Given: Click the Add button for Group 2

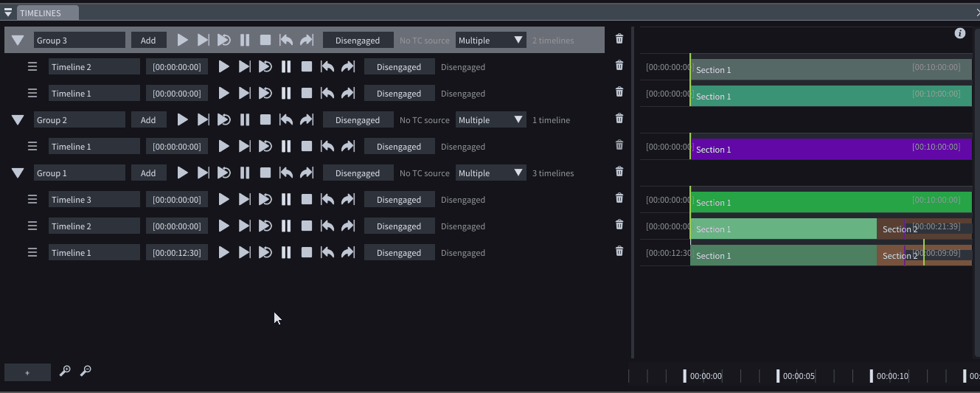Looking at the screenshot, I should click(148, 120).
